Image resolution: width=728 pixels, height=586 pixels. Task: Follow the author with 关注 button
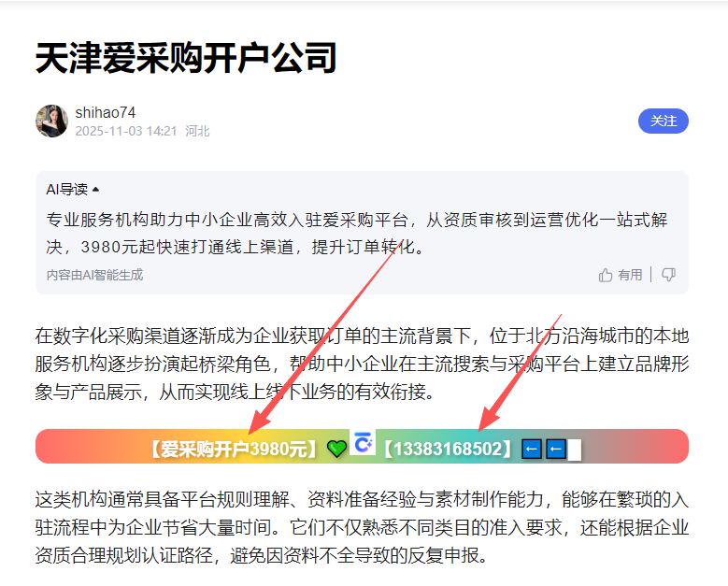(x=663, y=121)
